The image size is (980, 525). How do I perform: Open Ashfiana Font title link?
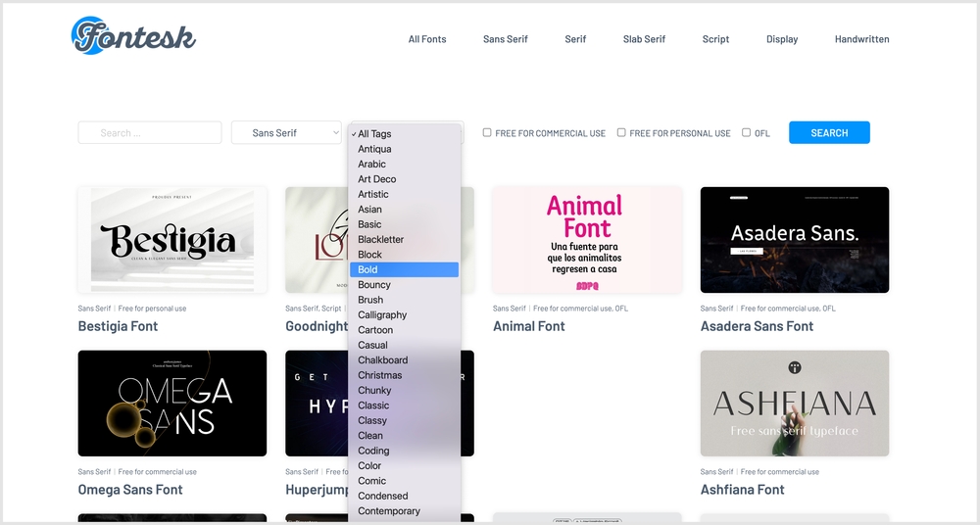[x=742, y=490]
